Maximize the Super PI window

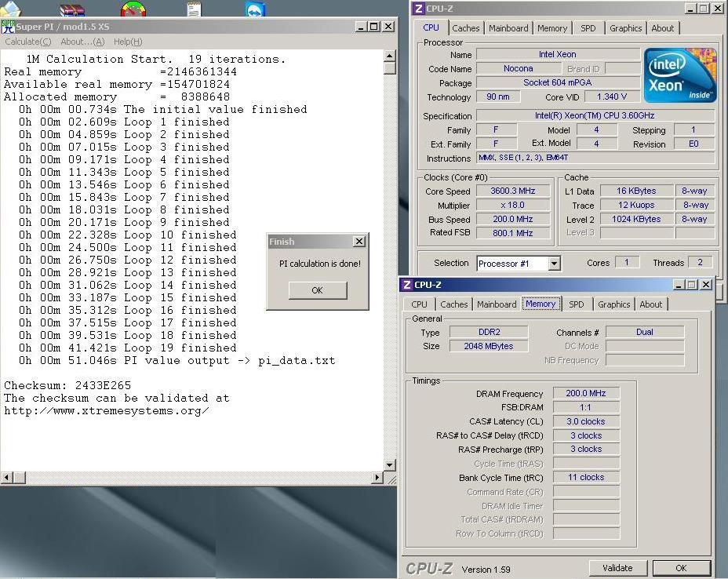pyautogui.click(x=374, y=27)
